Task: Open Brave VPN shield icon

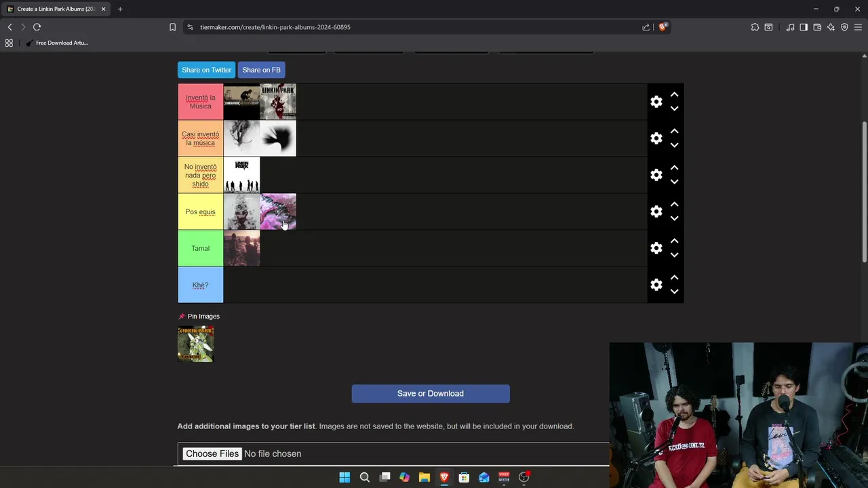Action: click(x=844, y=27)
